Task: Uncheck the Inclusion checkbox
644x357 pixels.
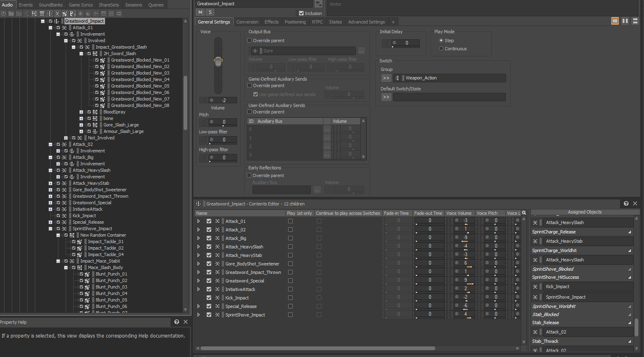Action: coord(301,13)
